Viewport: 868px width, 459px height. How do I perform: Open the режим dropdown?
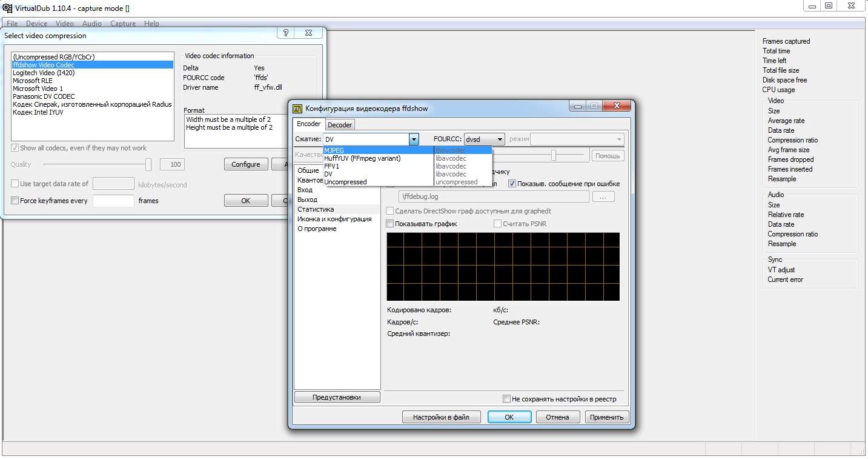coord(577,139)
